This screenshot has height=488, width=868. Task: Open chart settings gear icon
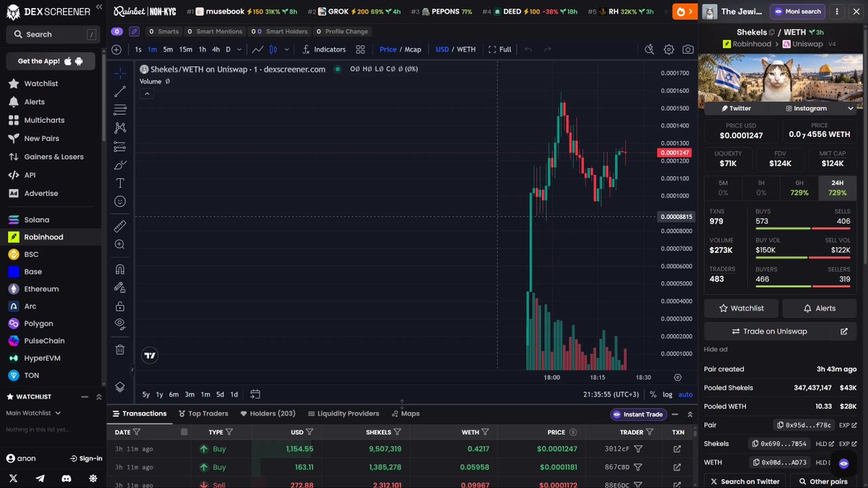pos(669,49)
